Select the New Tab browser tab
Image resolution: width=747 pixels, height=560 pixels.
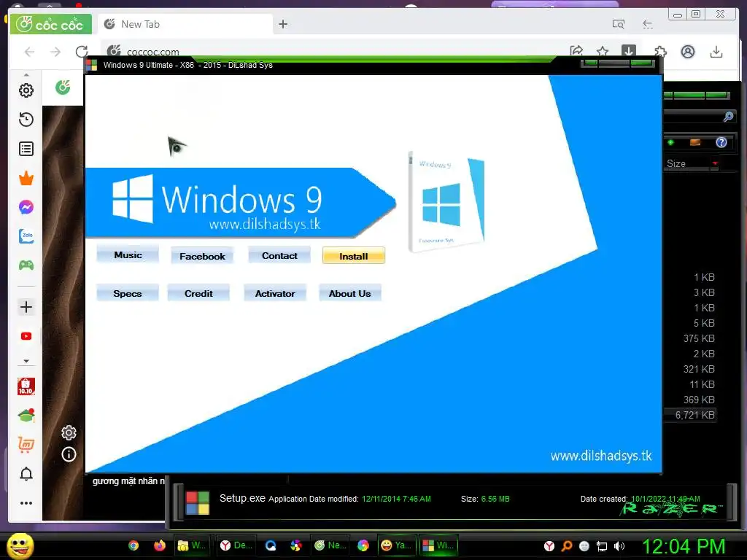tap(185, 24)
